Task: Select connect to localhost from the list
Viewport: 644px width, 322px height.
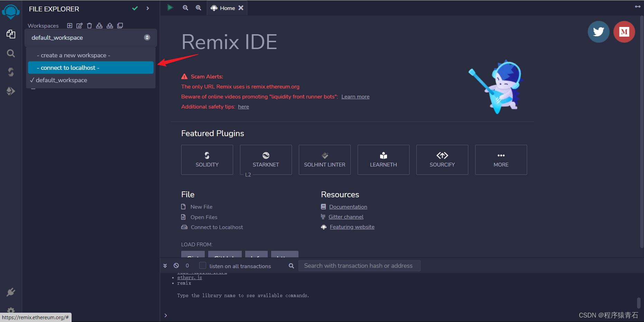Action: coord(91,67)
